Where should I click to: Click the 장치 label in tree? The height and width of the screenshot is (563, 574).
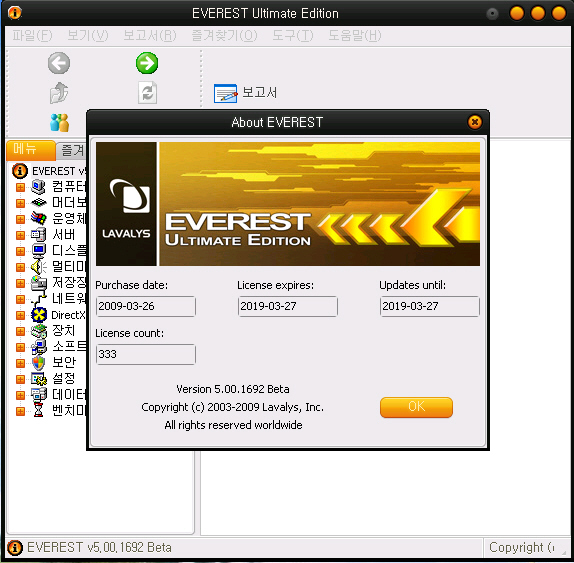pyautogui.click(x=64, y=331)
